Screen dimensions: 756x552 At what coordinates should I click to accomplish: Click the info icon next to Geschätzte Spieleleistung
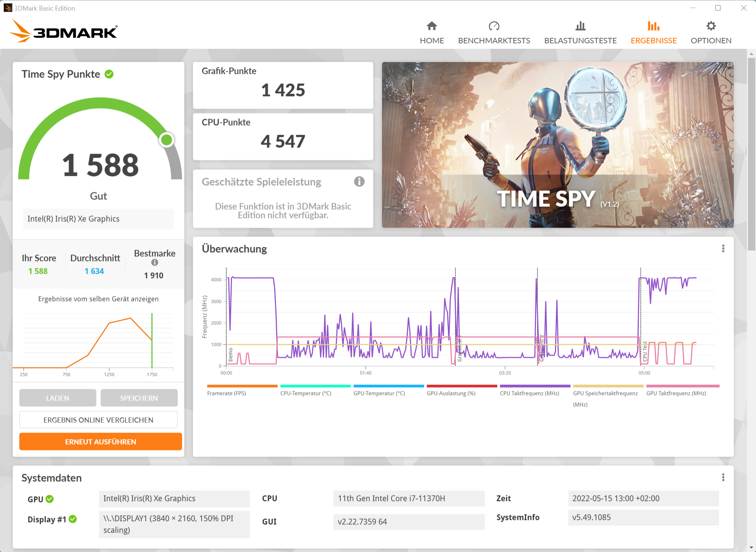point(359,182)
